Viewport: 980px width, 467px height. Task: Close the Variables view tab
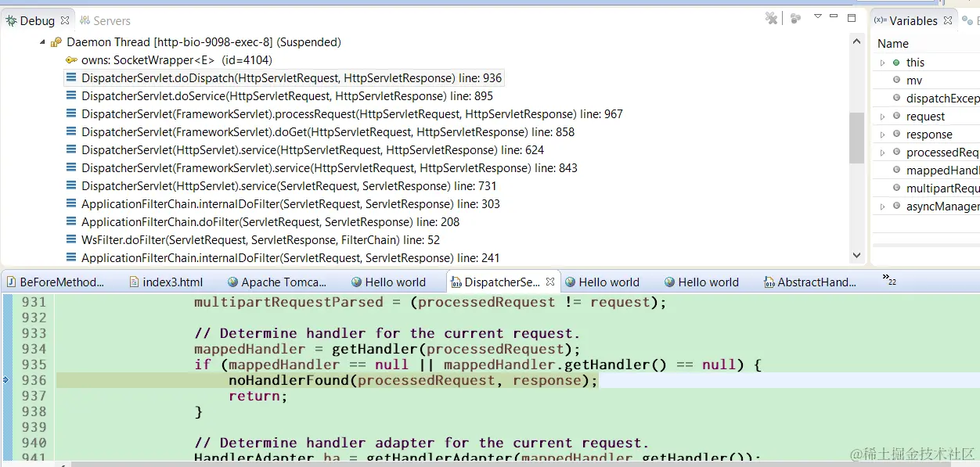948,20
